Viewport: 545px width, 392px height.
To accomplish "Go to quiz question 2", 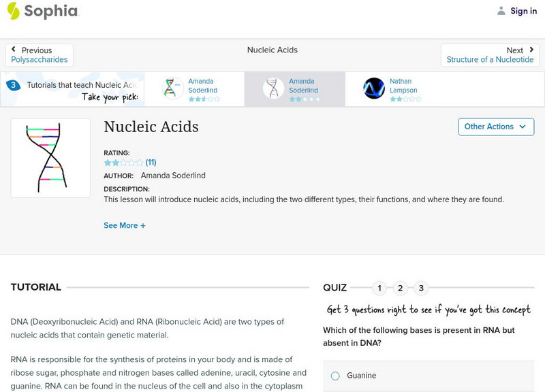I will tap(400, 288).
